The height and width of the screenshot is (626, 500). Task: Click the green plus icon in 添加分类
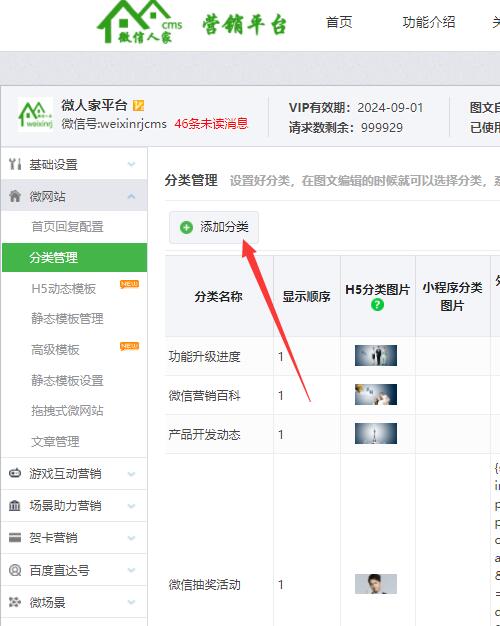(x=186, y=227)
